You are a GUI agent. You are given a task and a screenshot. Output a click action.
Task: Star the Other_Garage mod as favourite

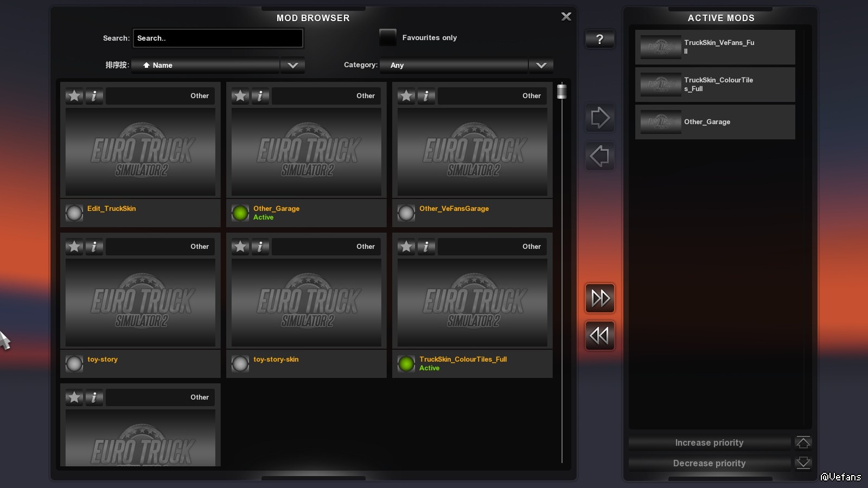click(x=240, y=96)
